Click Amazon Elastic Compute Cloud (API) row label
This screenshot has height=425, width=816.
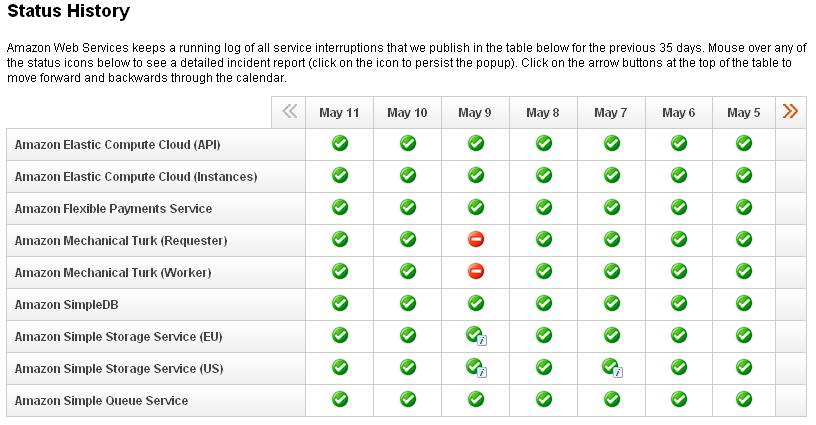118,145
